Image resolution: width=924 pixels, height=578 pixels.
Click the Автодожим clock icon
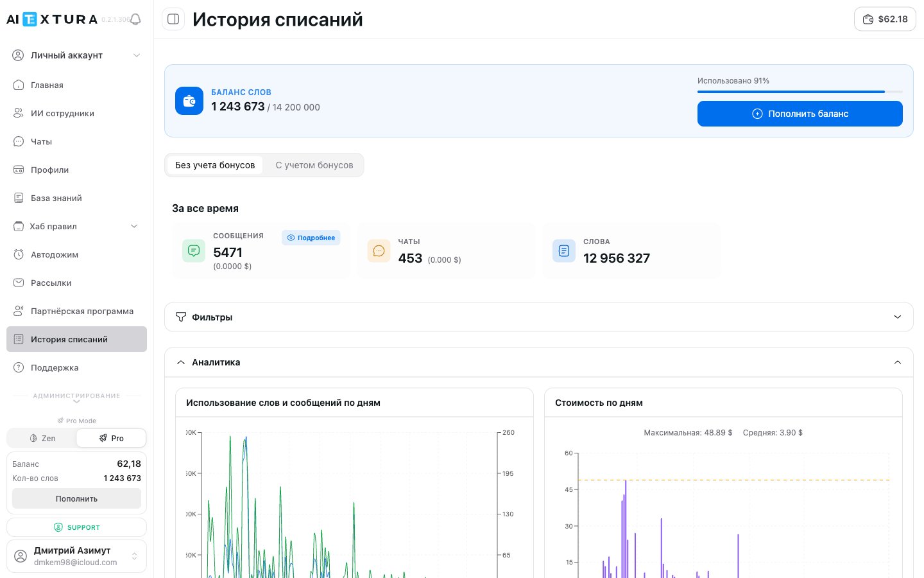coord(19,254)
